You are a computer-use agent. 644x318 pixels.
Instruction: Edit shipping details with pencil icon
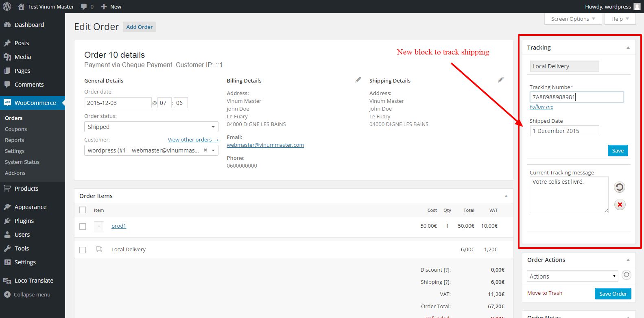pos(500,80)
